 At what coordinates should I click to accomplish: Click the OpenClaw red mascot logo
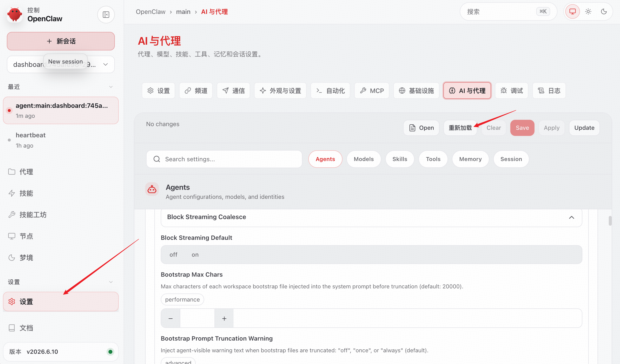tap(14, 14)
